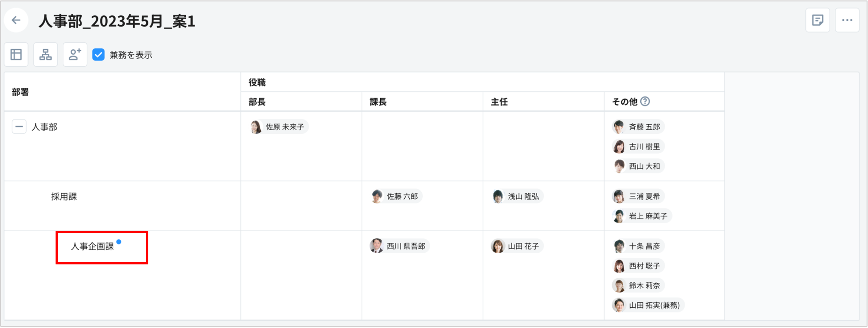The image size is (868, 328).
Task: Click the 課長 column header
Action: 378,102
